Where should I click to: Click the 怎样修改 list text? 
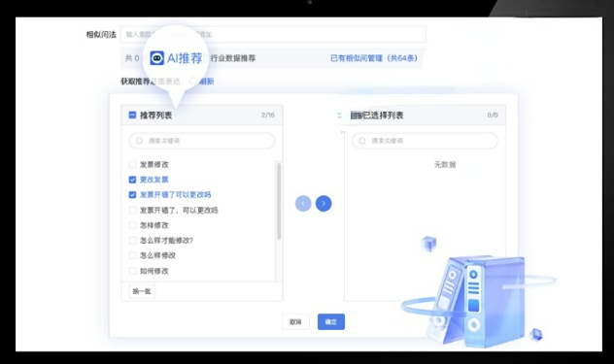pos(154,225)
